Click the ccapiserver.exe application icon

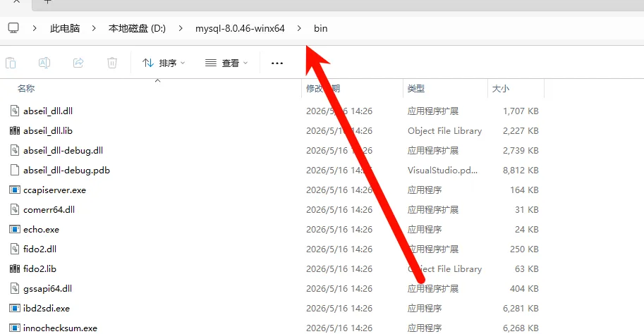[x=15, y=190]
